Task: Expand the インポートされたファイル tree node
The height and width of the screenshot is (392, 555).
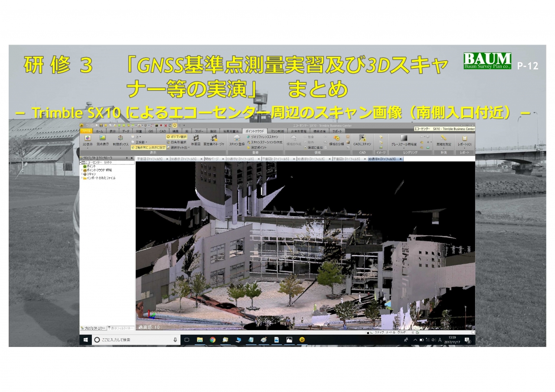Action: (82, 178)
